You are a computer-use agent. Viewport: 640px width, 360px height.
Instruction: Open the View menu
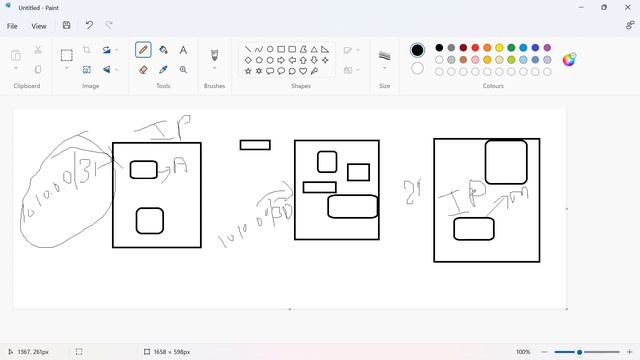(x=39, y=26)
